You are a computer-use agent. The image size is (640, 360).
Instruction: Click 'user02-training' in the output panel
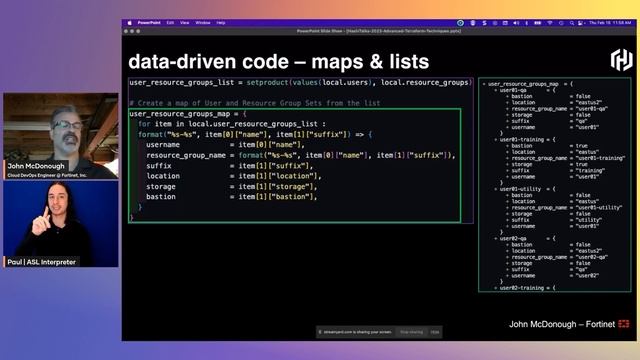click(522, 288)
